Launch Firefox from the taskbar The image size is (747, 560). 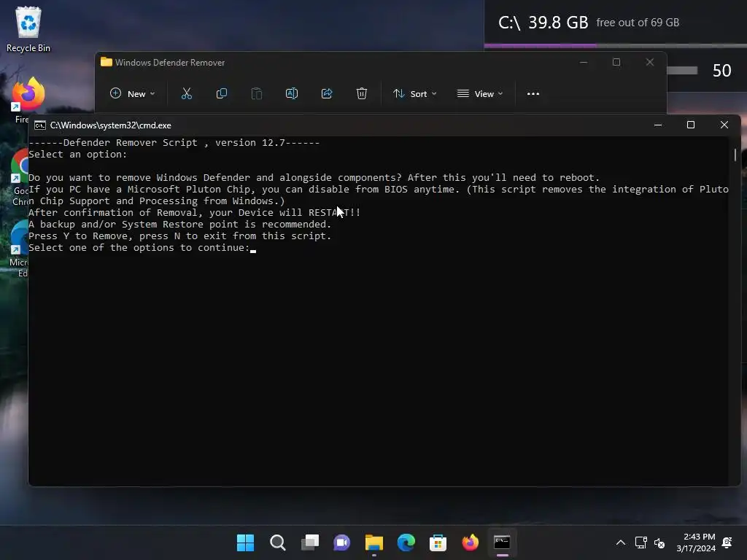471,542
